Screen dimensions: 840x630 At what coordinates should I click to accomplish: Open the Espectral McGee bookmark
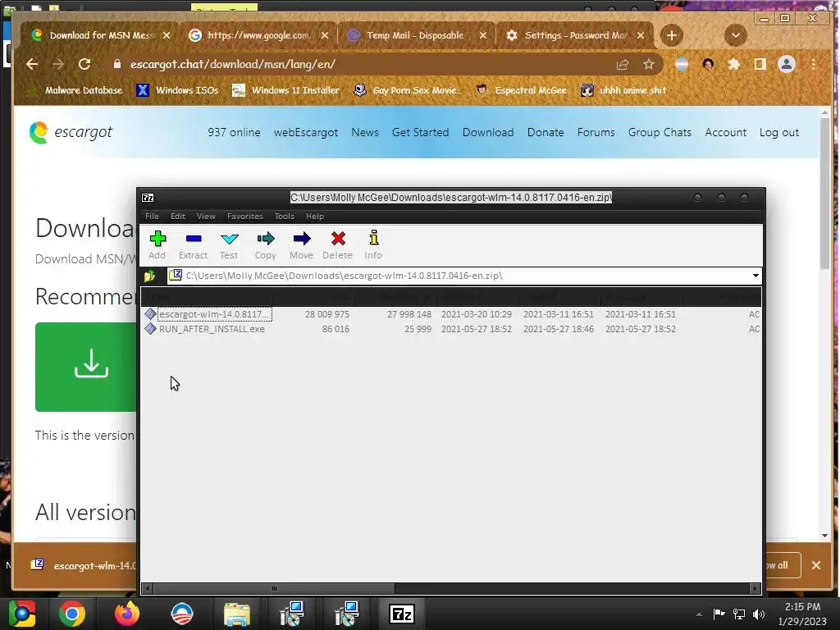pos(522,90)
